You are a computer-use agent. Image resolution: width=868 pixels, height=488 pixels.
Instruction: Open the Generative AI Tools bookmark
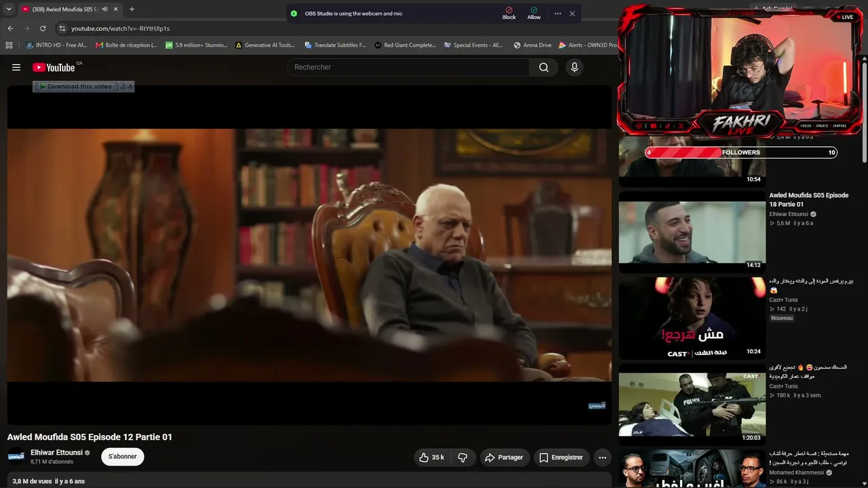[265, 45]
